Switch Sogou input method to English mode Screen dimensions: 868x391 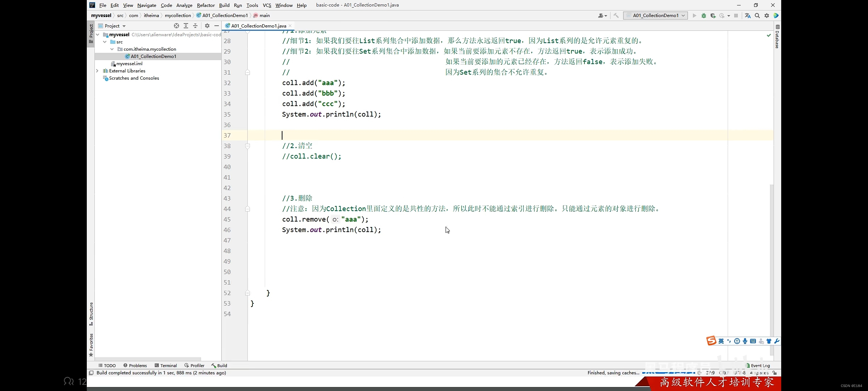[721, 341]
